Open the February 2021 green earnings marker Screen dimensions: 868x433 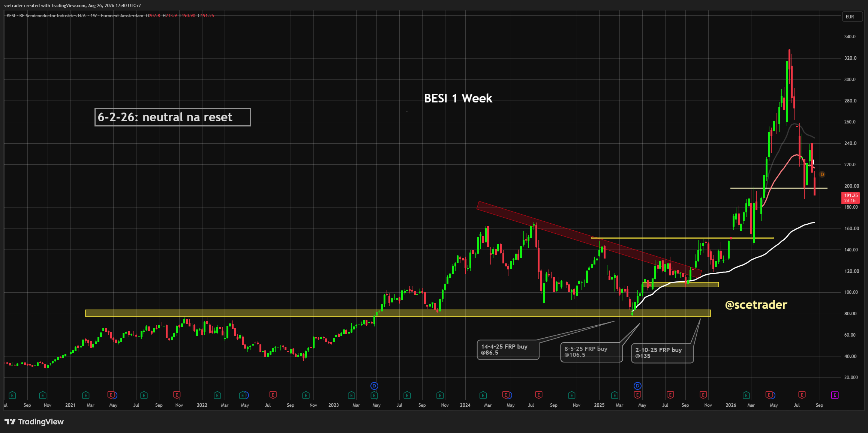click(86, 395)
